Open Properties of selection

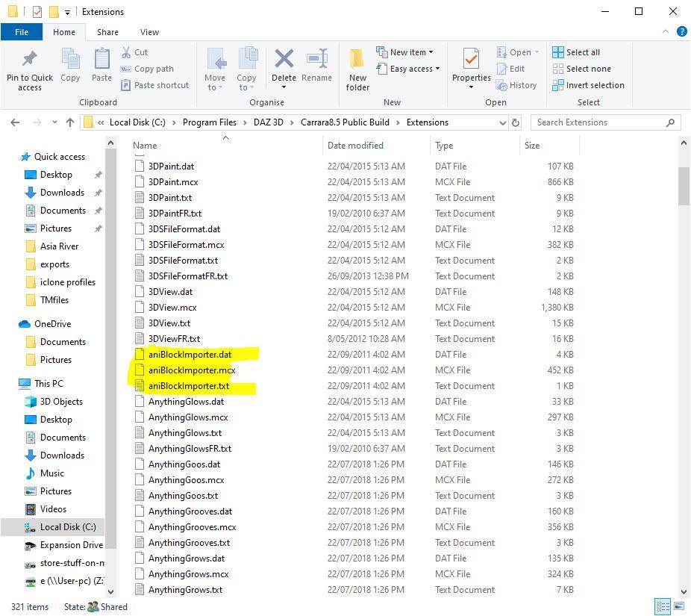471,69
